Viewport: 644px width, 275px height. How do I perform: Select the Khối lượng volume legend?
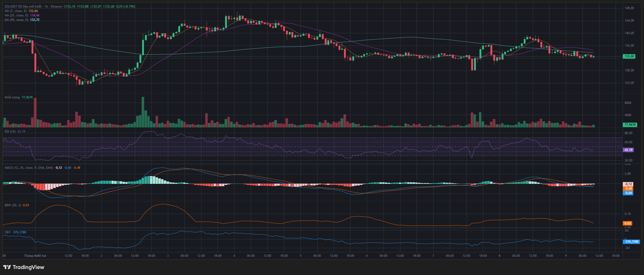coord(13,97)
